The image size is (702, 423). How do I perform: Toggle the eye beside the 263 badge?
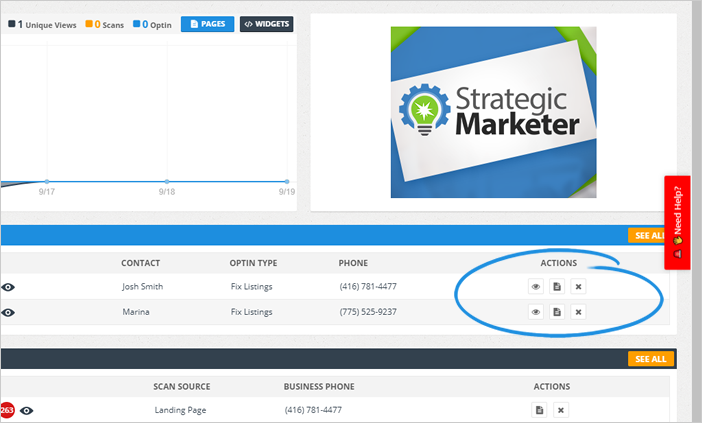click(x=27, y=410)
